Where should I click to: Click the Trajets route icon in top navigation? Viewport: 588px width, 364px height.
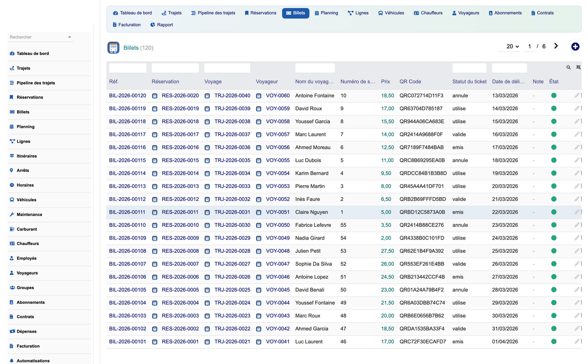(x=164, y=13)
